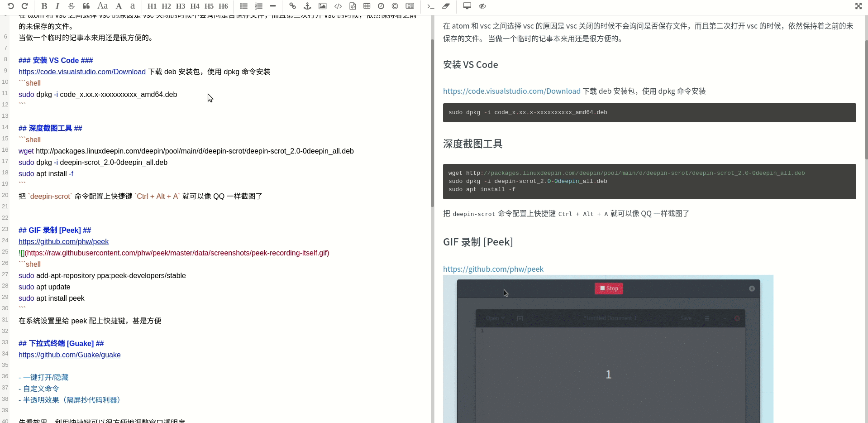
Task: Undo the last edit
Action: 11,6
